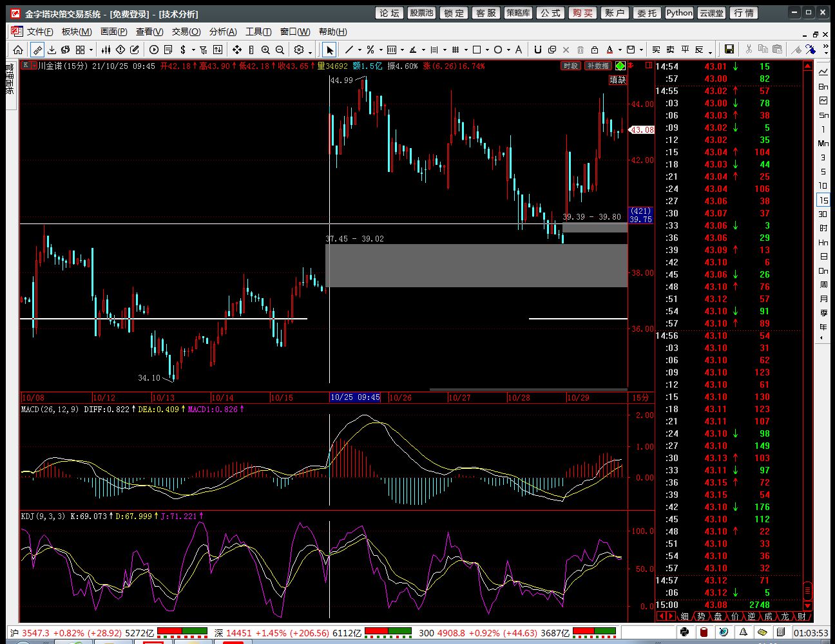Open the 板块(M) menu
The width and height of the screenshot is (835, 644).
pyautogui.click(x=77, y=32)
